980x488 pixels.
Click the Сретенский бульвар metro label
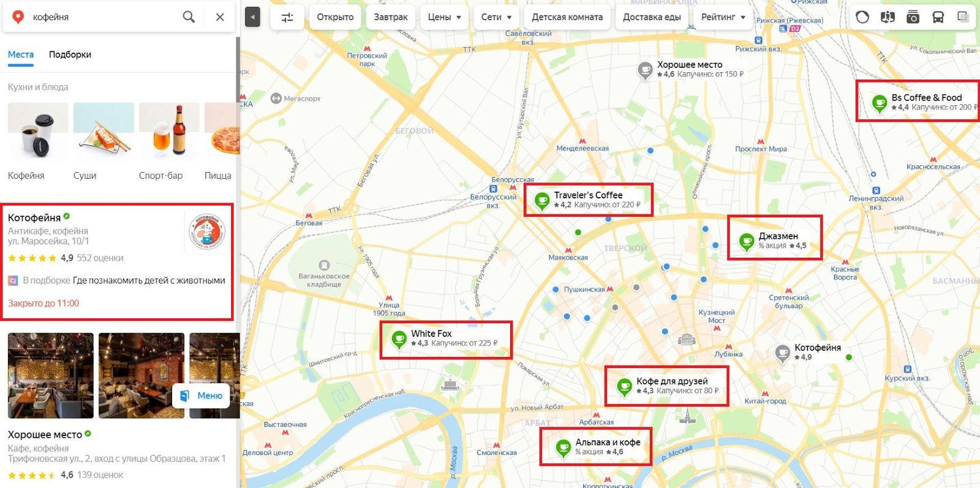[x=789, y=302]
